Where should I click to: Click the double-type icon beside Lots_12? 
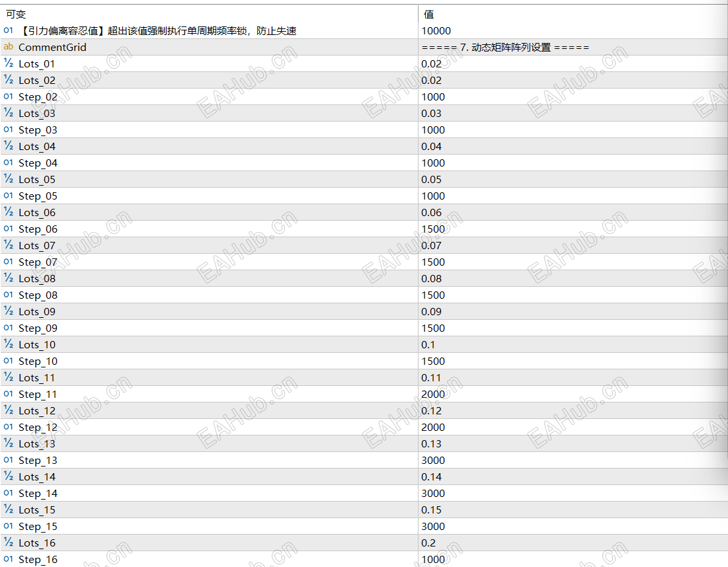[x=9, y=410]
